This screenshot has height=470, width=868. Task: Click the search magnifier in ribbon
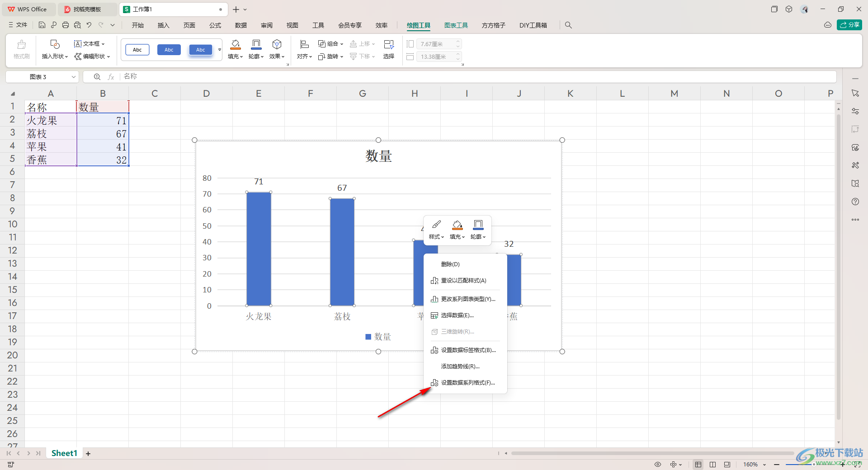pos(568,25)
